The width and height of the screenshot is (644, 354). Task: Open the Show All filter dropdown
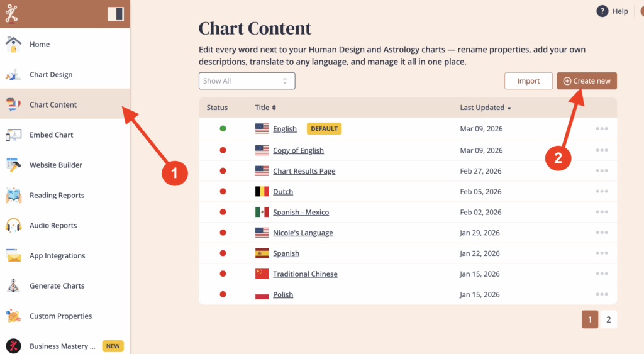(x=247, y=81)
